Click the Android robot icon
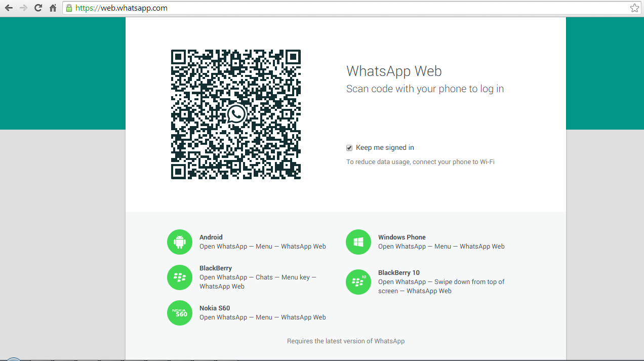 [180, 242]
